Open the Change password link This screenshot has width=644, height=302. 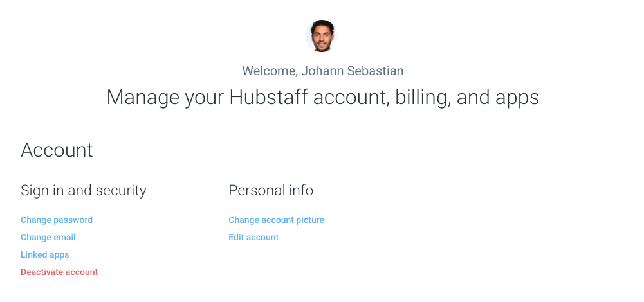tap(57, 220)
